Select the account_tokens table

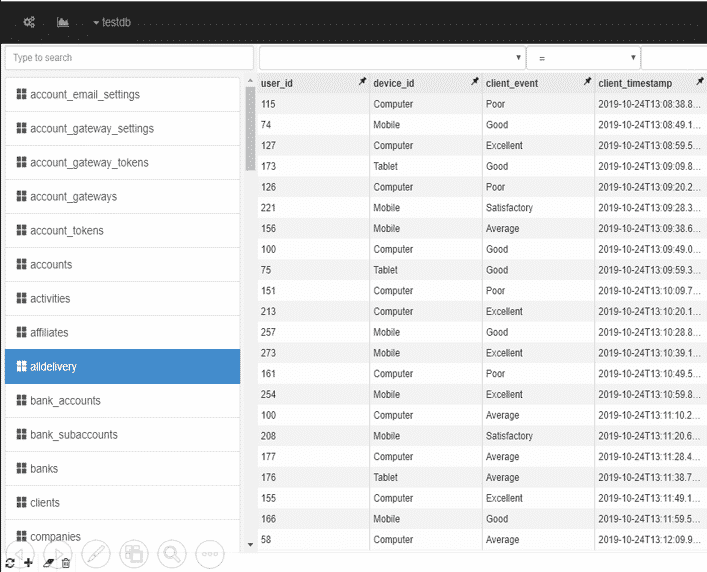click(x=122, y=231)
